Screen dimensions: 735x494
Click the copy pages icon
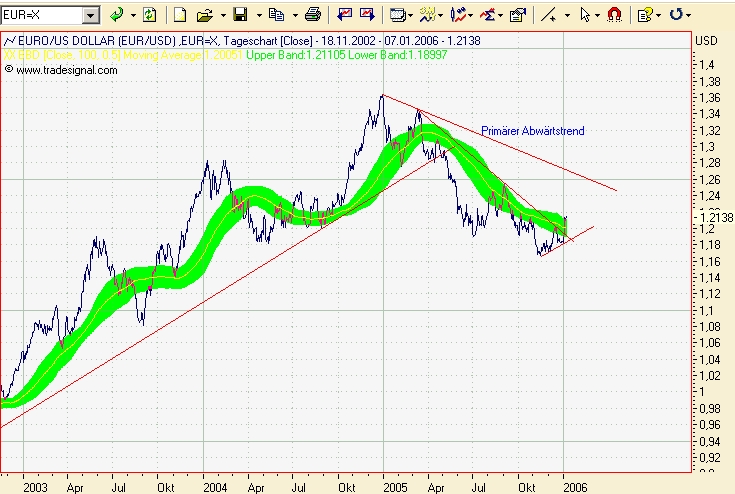[x=277, y=15]
